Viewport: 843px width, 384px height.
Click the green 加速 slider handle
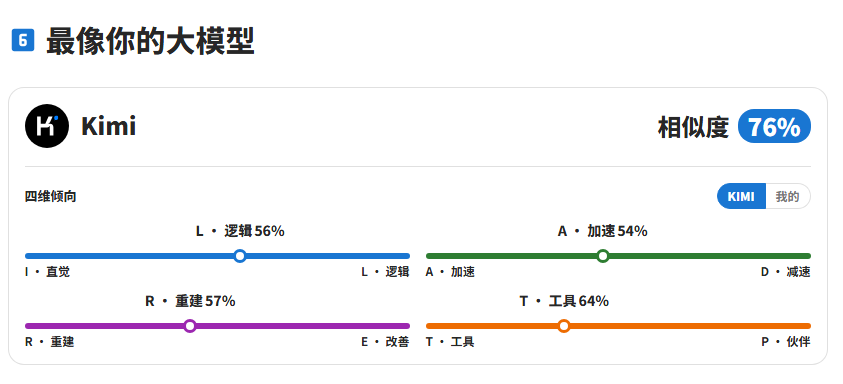[603, 256]
